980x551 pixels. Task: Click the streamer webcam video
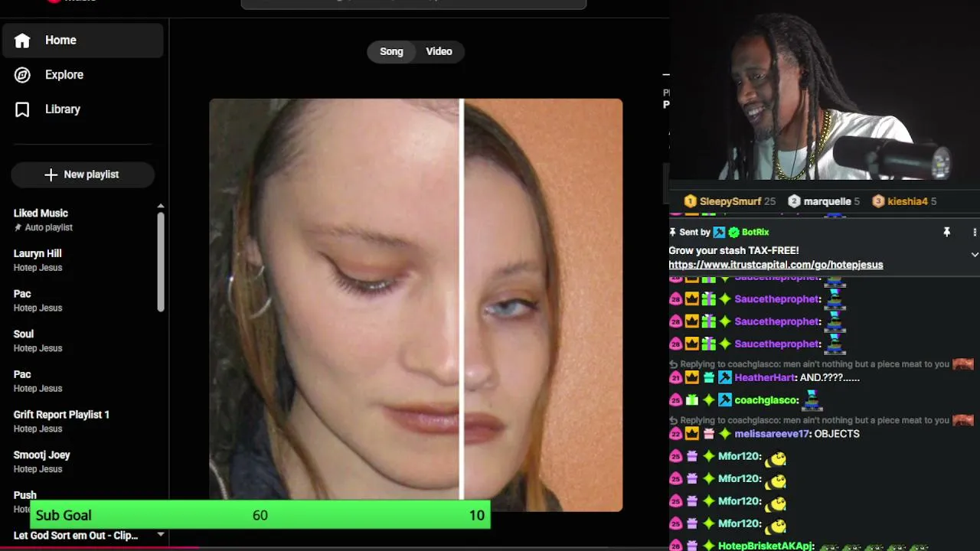[825, 90]
